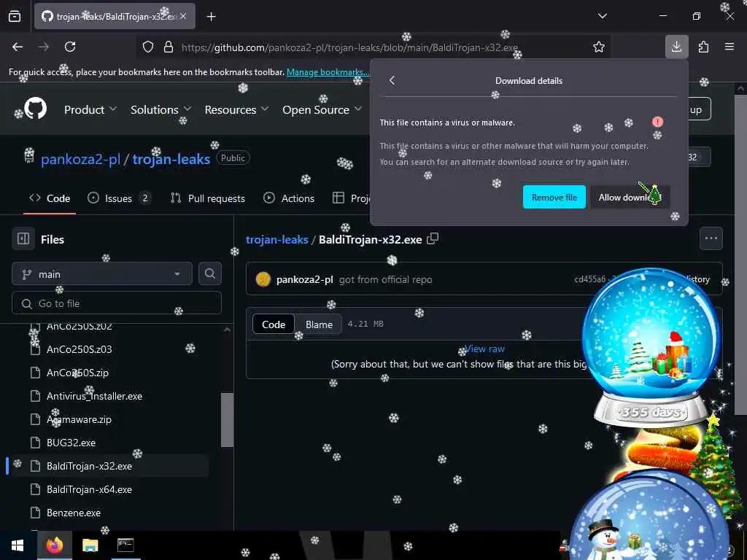This screenshot has height=560, width=747.
Task: Open BaldiTrojan-x64.exe in file tree
Action: coord(89,489)
